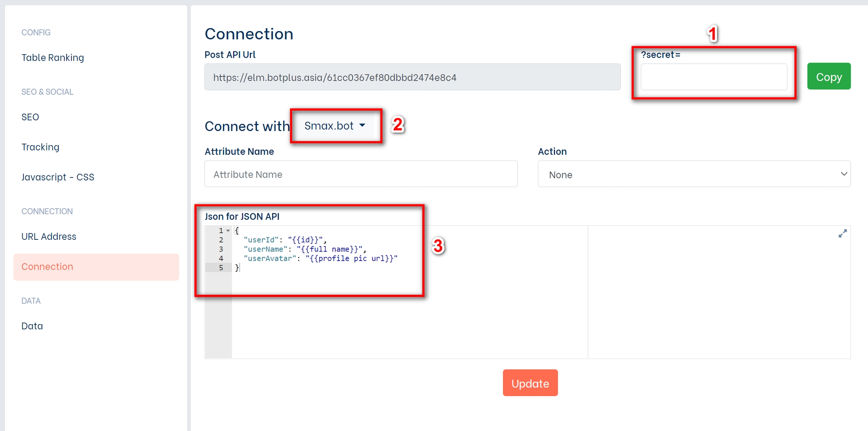Expand the Action dropdown showing None
This screenshot has width=868, height=431.
tap(694, 174)
